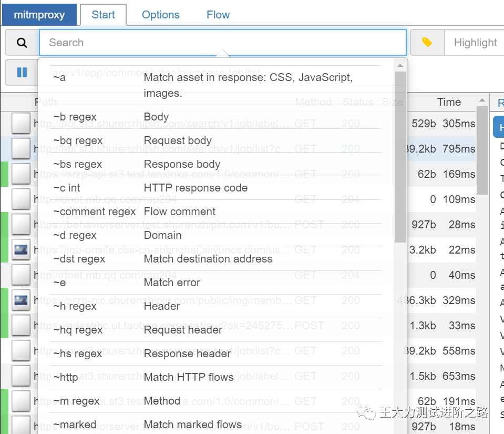Image resolution: width=504 pixels, height=434 pixels.
Task: Choose the ~bq regex Request body filter
Action: coord(215,140)
